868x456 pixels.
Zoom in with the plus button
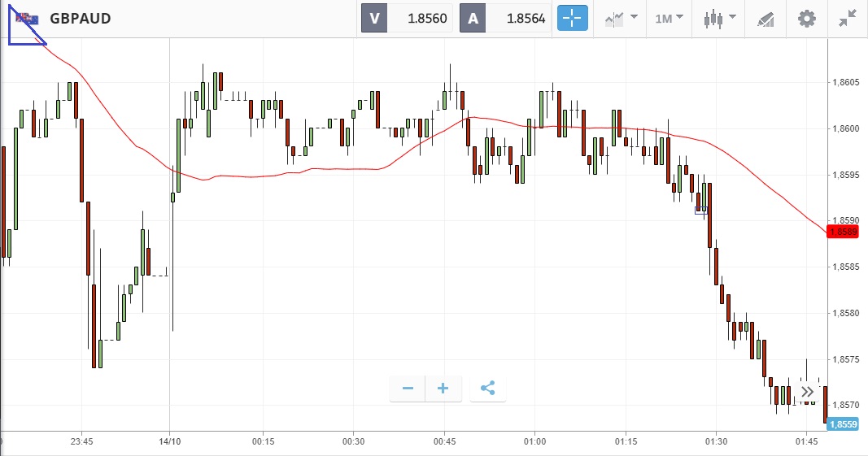[443, 389]
